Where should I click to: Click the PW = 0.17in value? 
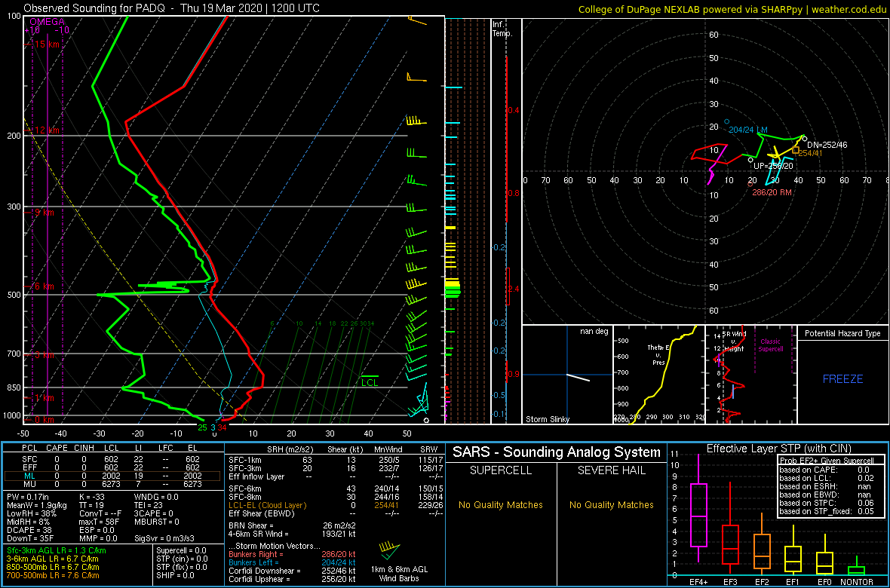coord(28,497)
